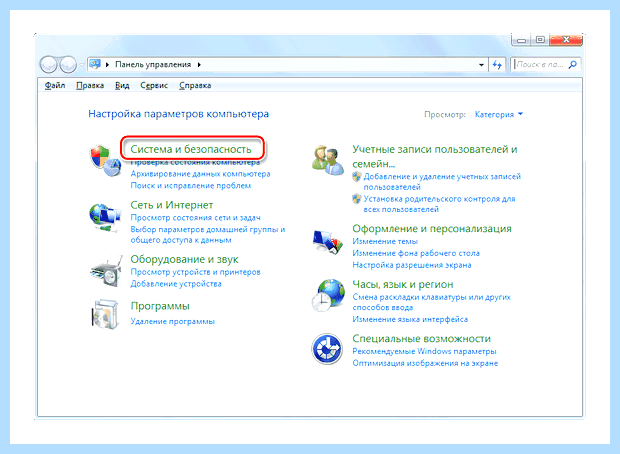Screen dimensions: 620x454
Task: Click Архивирование данных компьютера link
Action: pyautogui.click(x=200, y=174)
